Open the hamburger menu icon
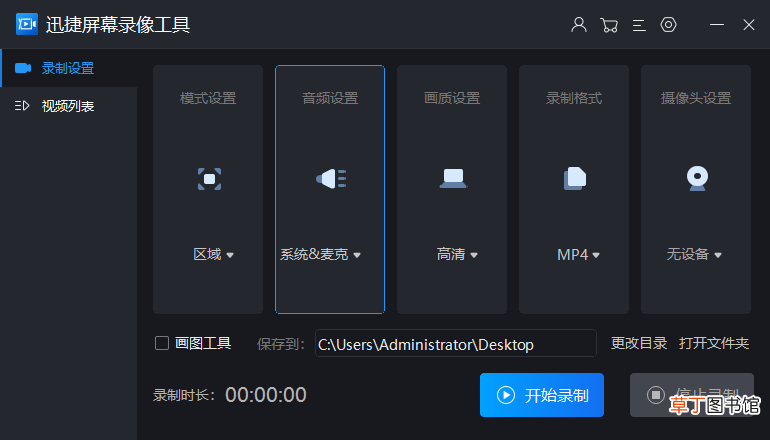 click(639, 25)
